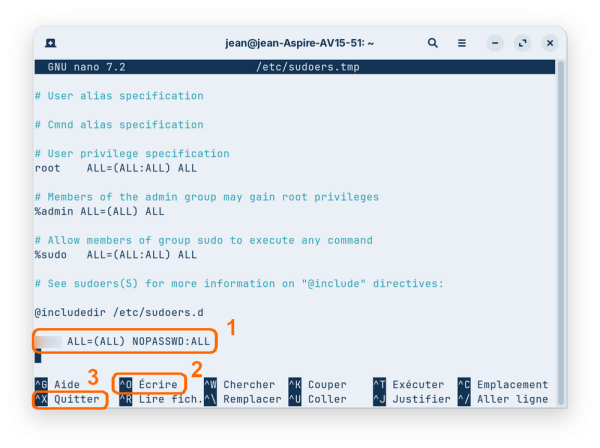Click the Coller shortcut
Viewport: 600px width, 448px height.
pos(316,400)
